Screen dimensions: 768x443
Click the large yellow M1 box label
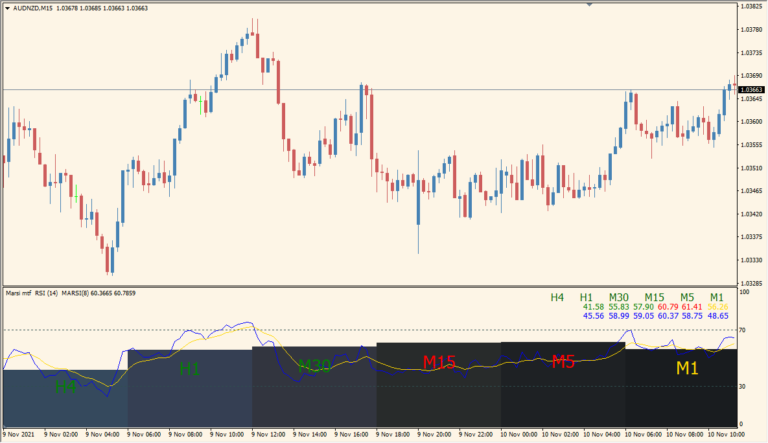(x=686, y=368)
